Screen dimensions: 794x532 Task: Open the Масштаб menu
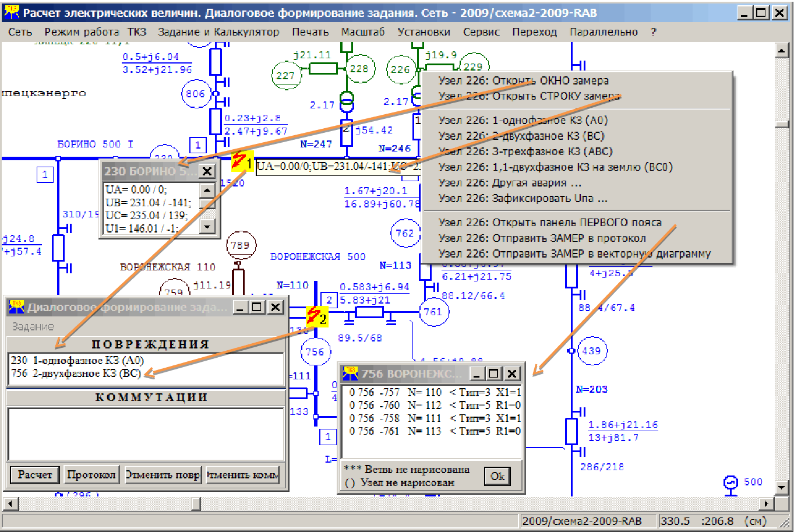click(363, 32)
